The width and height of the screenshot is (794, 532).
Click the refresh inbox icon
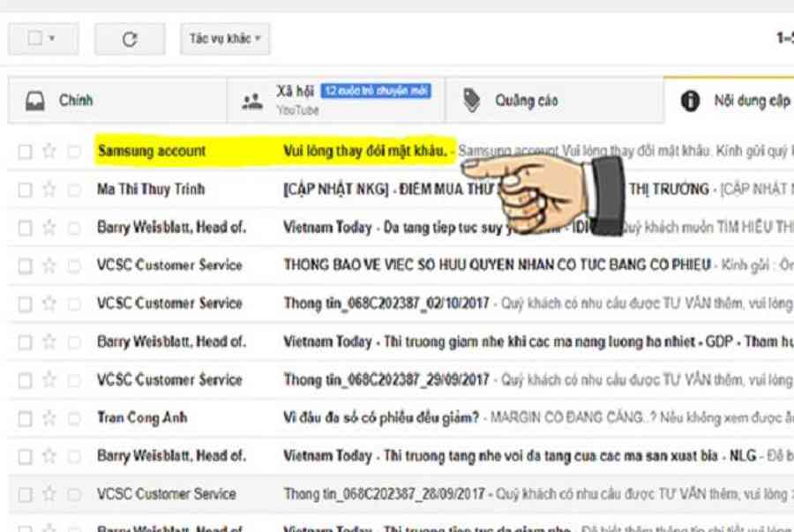(x=130, y=39)
